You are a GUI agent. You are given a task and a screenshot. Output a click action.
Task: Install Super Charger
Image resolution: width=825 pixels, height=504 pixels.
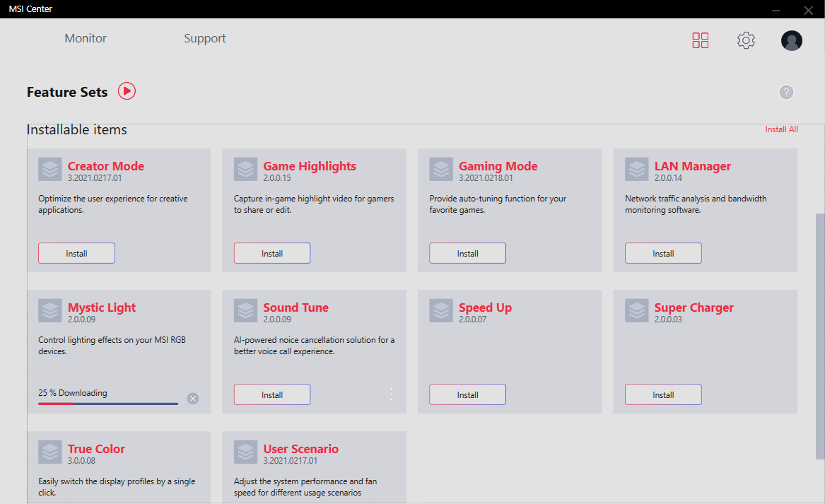coord(663,394)
